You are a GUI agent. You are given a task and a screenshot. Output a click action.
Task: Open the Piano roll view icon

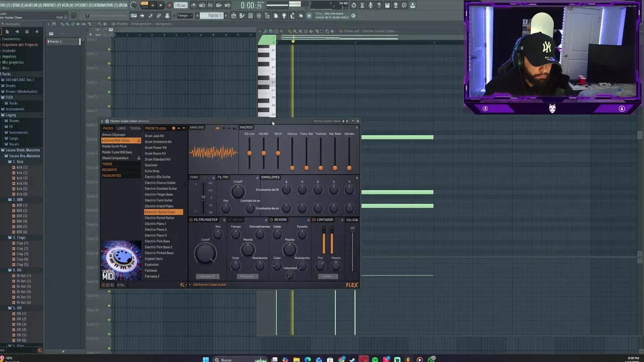click(x=242, y=16)
